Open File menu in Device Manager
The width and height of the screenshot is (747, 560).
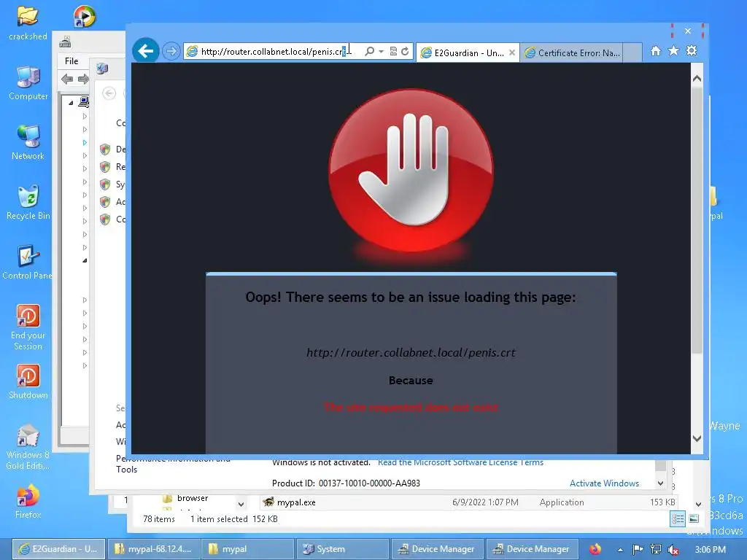click(x=71, y=61)
